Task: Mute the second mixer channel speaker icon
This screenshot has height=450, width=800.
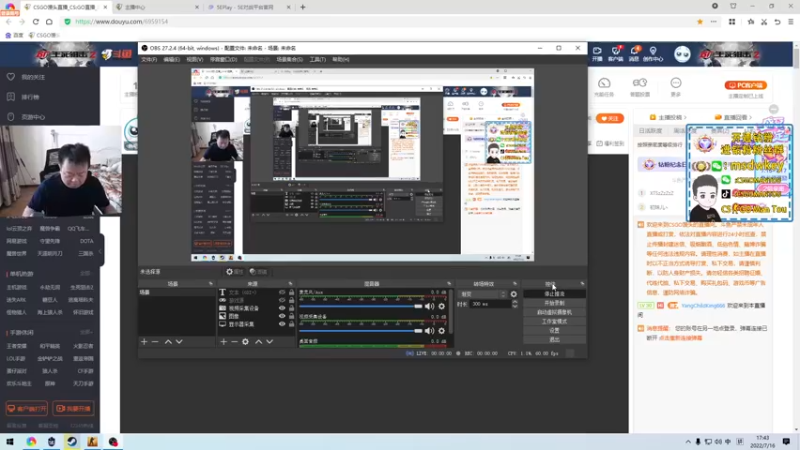Action: click(430, 331)
